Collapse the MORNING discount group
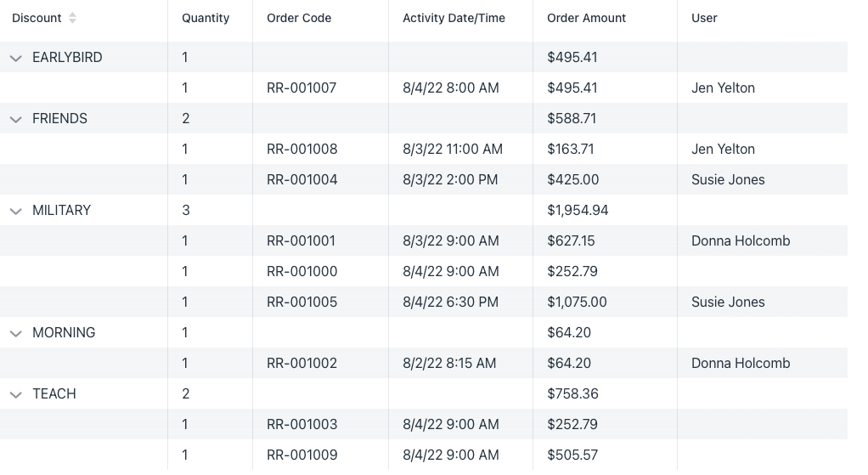Screen dimensions: 868x475 [x=16, y=333]
